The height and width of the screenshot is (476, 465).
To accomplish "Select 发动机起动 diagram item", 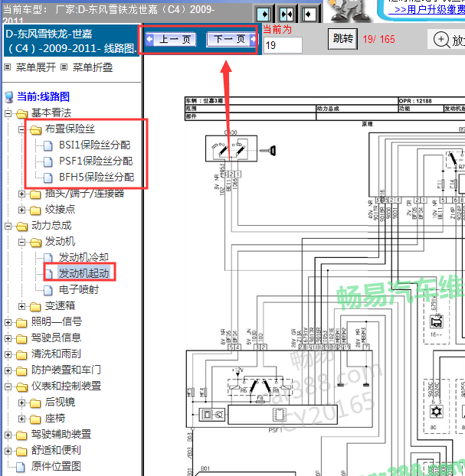I will click(84, 273).
